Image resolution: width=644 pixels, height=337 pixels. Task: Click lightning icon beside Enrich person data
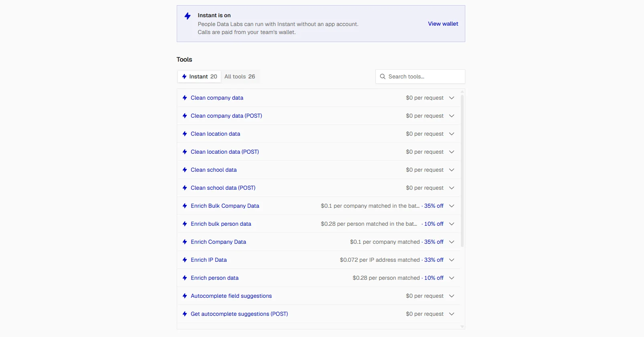(185, 278)
